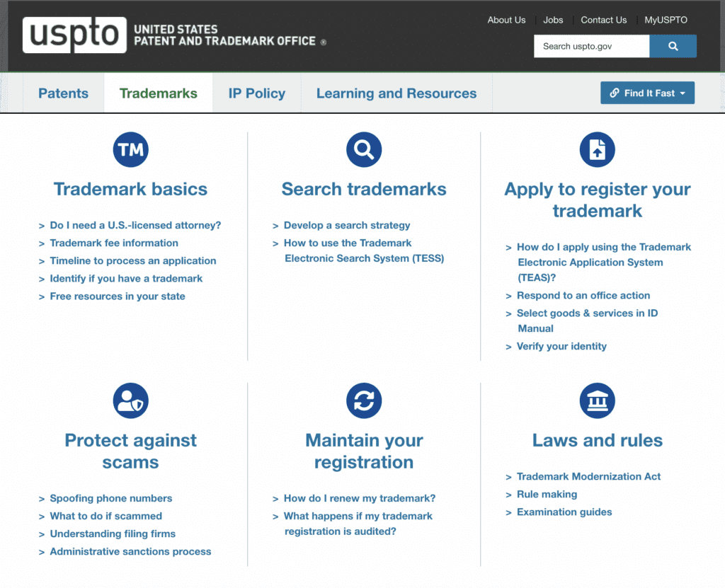Select the Learning and Resources tab
The image size is (725, 588).
point(396,92)
